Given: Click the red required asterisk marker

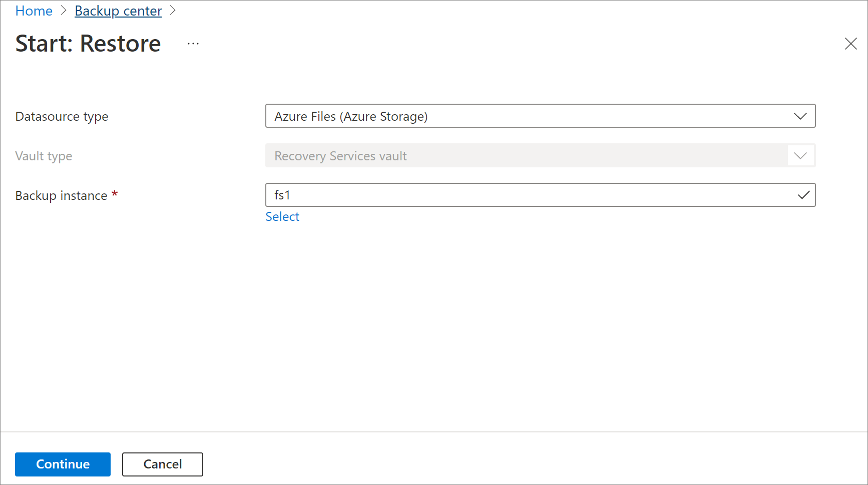Looking at the screenshot, I should 115,194.
